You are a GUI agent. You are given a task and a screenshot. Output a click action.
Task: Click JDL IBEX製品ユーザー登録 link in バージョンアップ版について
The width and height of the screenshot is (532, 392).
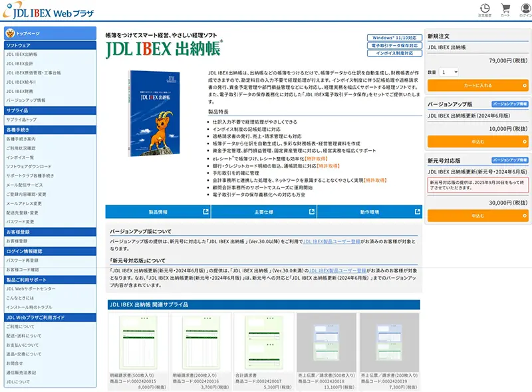pos(331,241)
